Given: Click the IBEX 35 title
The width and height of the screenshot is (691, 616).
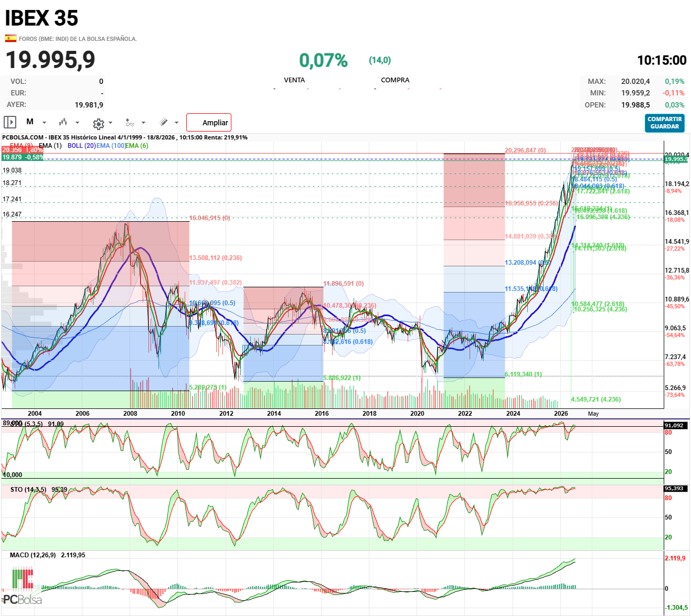Looking at the screenshot, I should point(41,18).
